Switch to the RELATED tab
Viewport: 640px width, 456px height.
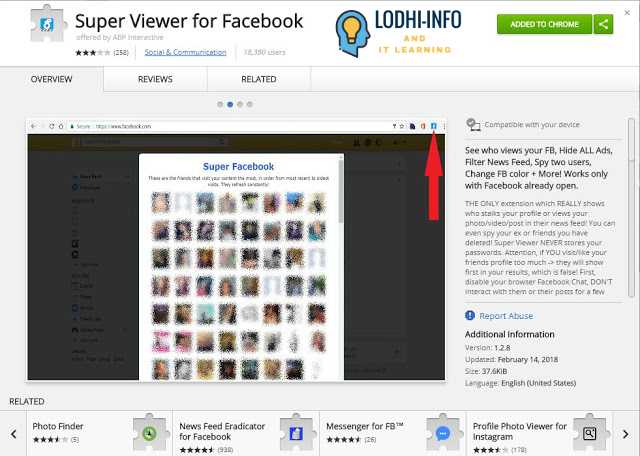coord(259,79)
